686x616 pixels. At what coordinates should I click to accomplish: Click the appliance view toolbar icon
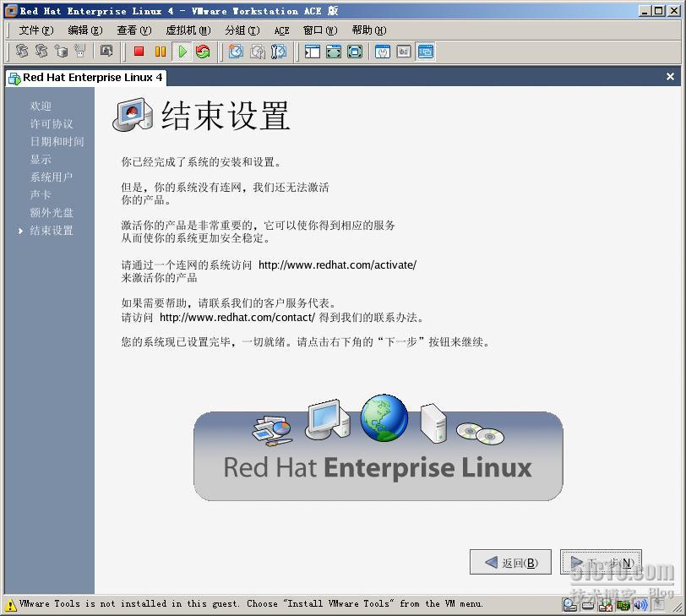(x=403, y=52)
